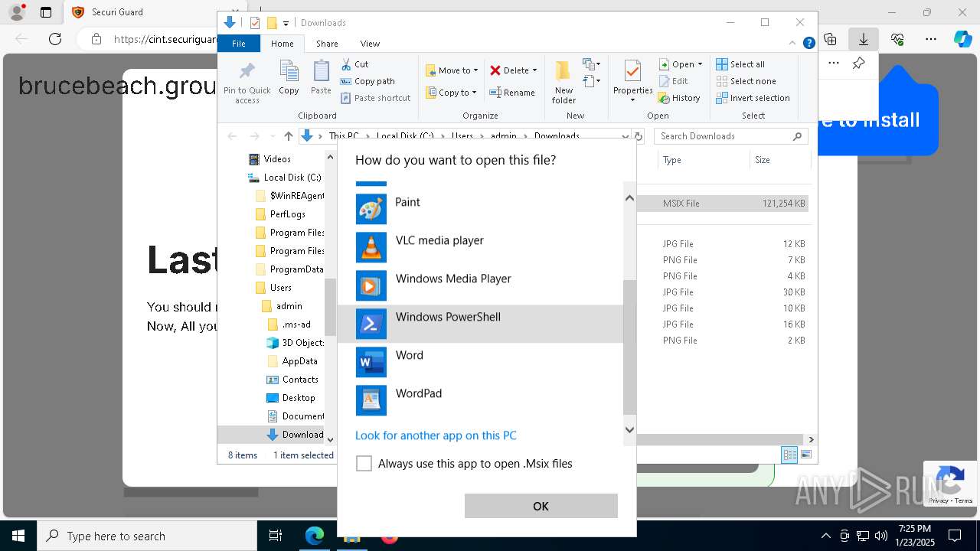Switch to the Home ribbon tab

[x=282, y=44]
